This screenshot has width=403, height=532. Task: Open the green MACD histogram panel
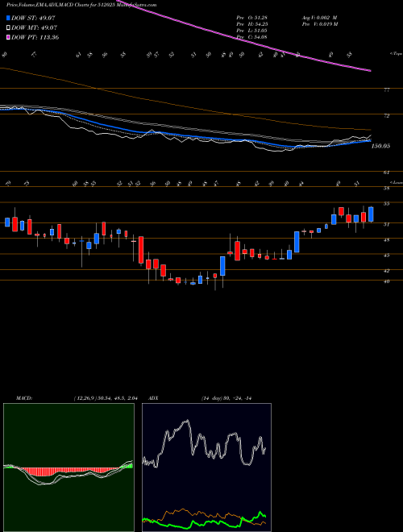69,468
